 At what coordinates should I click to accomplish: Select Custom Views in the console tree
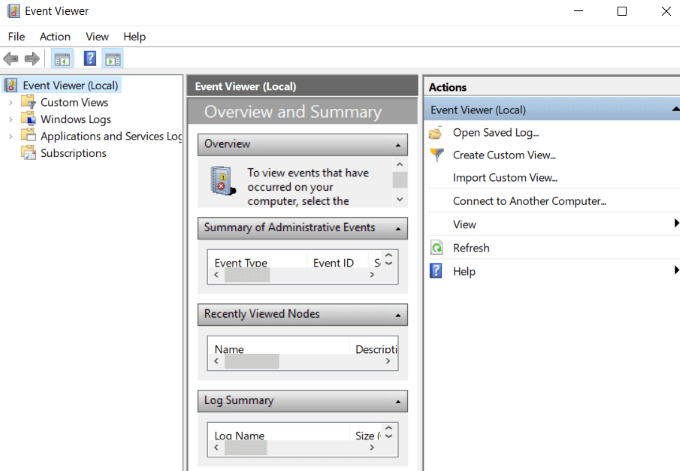point(74,102)
